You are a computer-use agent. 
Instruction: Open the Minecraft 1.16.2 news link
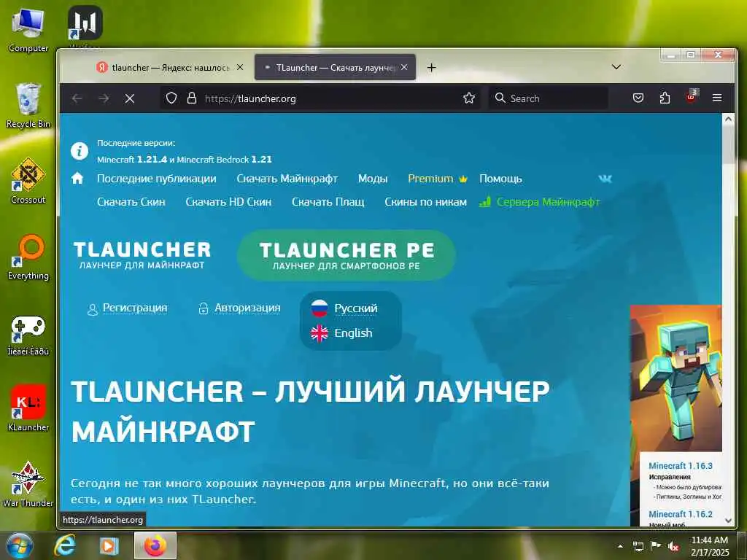pos(681,514)
